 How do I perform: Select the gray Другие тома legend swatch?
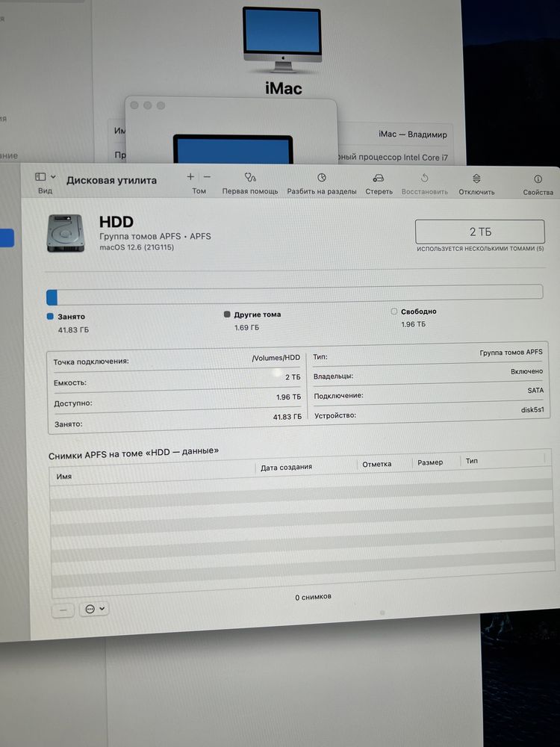227,314
